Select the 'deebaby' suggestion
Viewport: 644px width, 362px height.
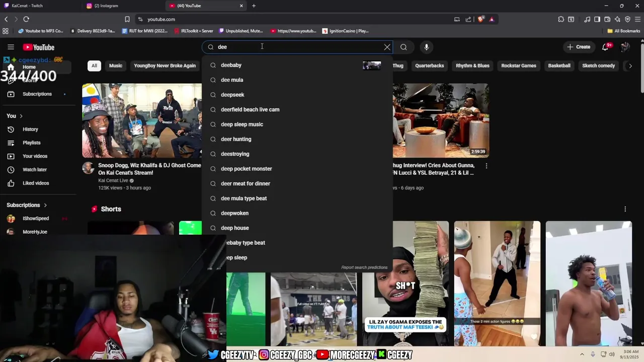[297, 65]
